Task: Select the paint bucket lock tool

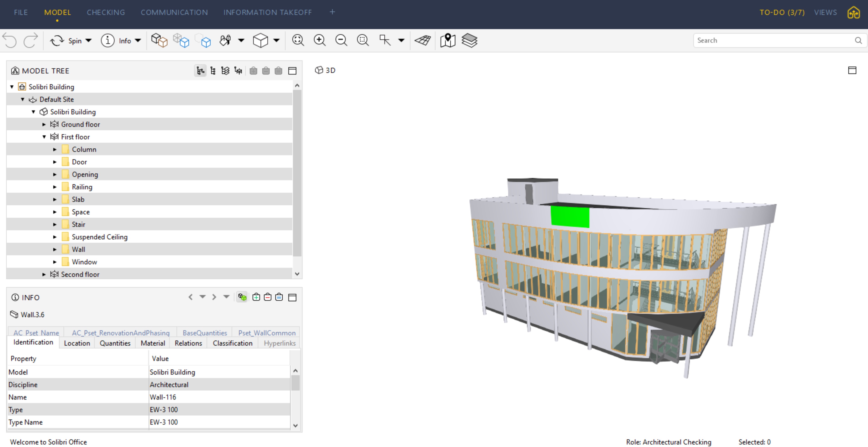Action: (x=225, y=40)
